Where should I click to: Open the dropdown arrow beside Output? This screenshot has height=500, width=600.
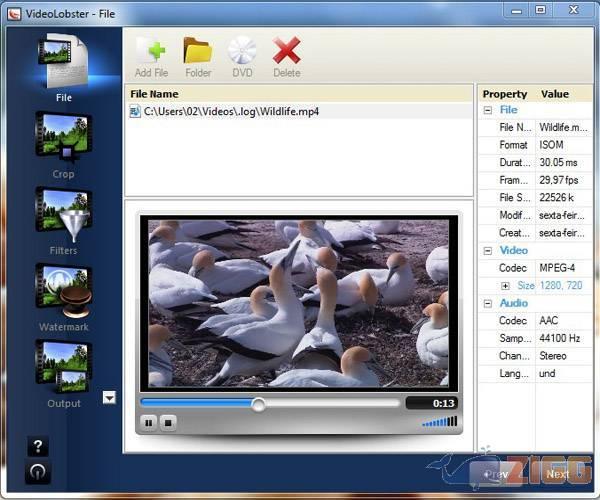click(109, 398)
